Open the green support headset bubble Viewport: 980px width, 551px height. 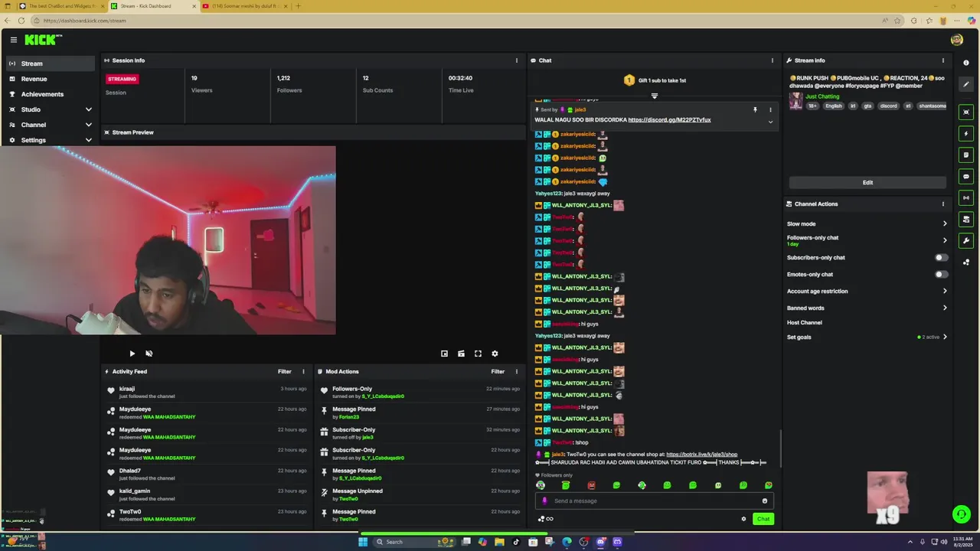click(x=960, y=514)
